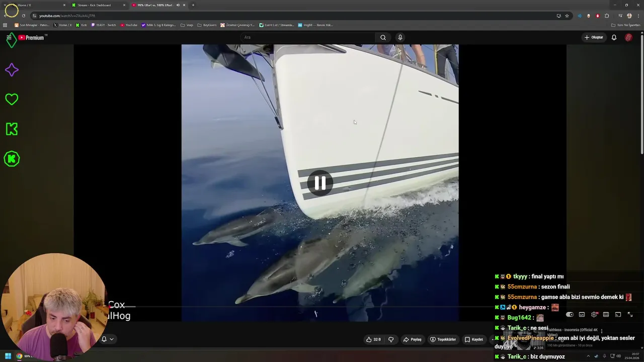Click the green diamond overlay icon
644x362 pixels.
click(x=12, y=40)
